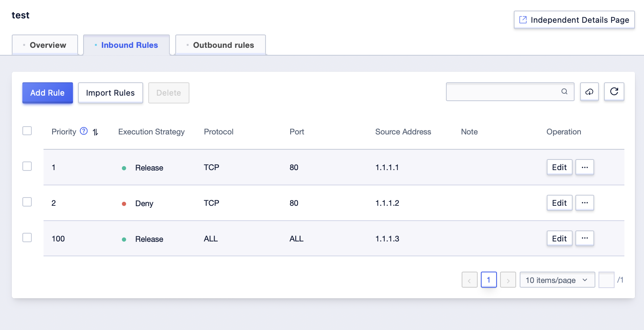Click the Add Rule button

coord(47,93)
